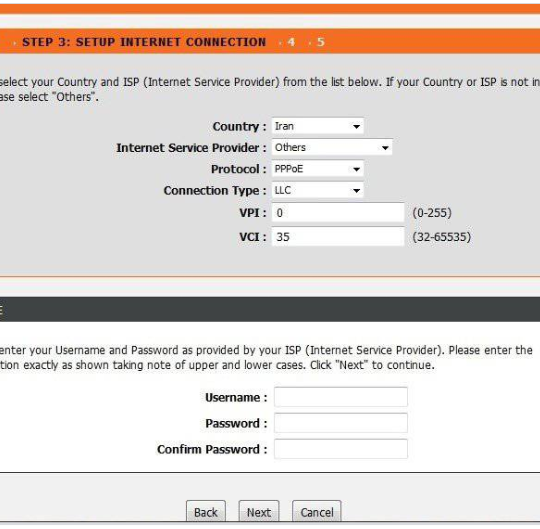Focus the Password text field
540x529 pixels.
tap(341, 423)
